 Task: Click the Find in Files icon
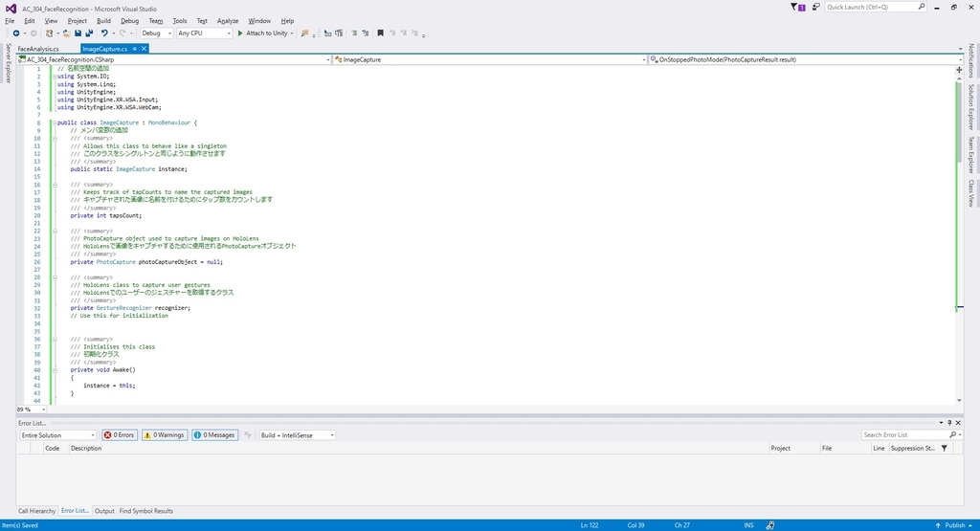click(x=304, y=33)
